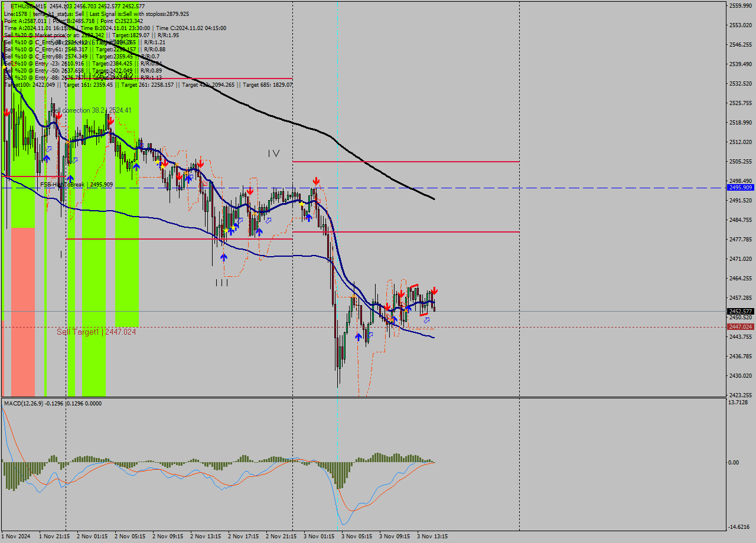
Task: Click the red 2447.024 price tag
Action: (741, 326)
